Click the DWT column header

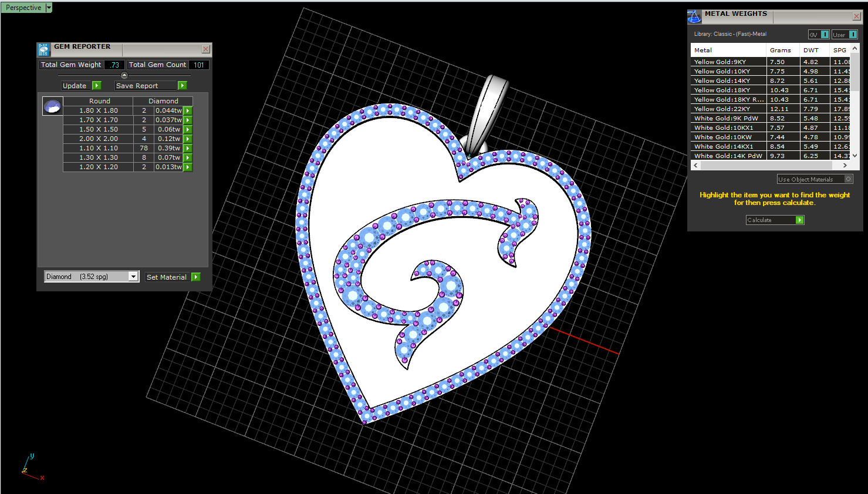point(815,50)
